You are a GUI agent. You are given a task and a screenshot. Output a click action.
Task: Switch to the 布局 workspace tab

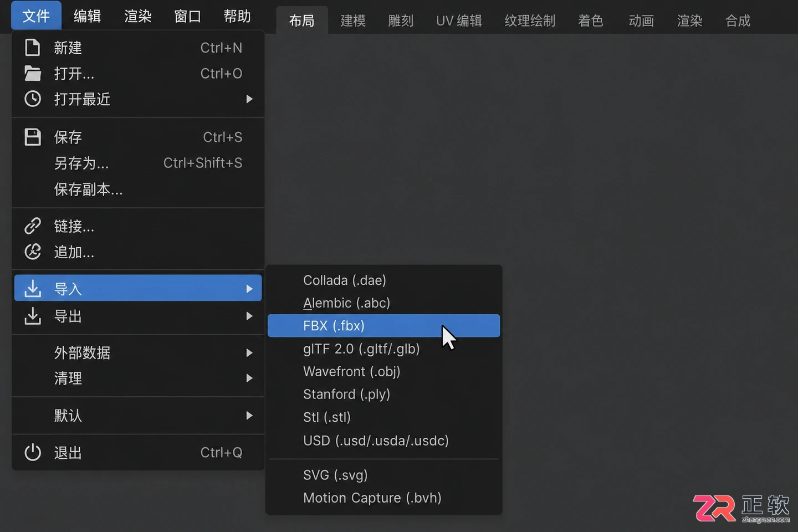302,21
